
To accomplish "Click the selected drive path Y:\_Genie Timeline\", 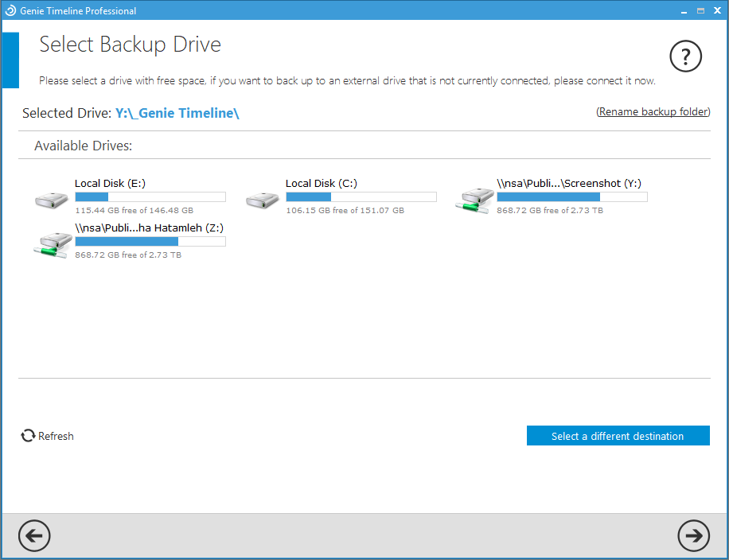I will [x=176, y=113].
